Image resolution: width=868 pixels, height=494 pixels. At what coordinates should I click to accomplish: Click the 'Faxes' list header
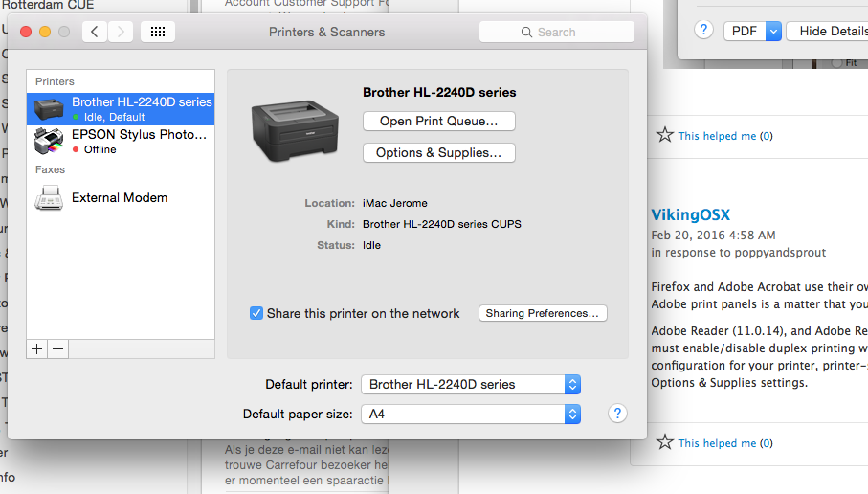pyautogui.click(x=51, y=169)
